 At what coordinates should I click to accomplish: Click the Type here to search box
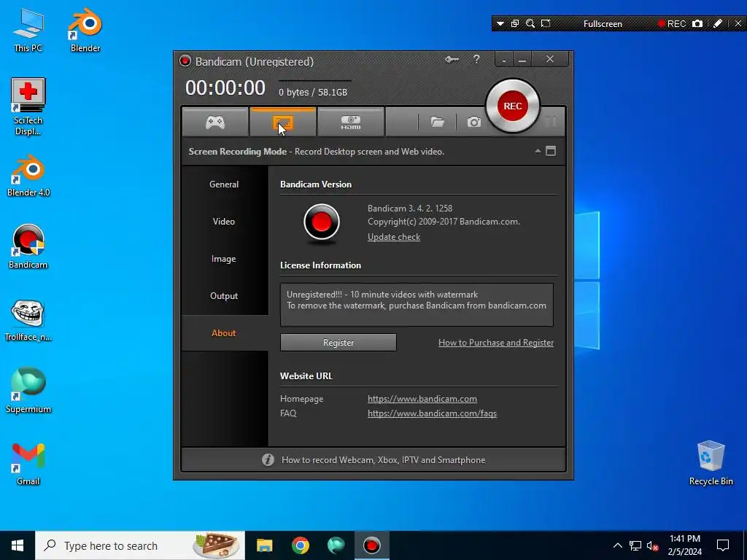tap(140, 545)
